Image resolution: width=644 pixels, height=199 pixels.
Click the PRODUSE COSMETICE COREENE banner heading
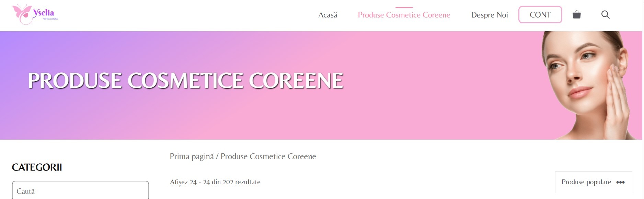click(x=186, y=81)
